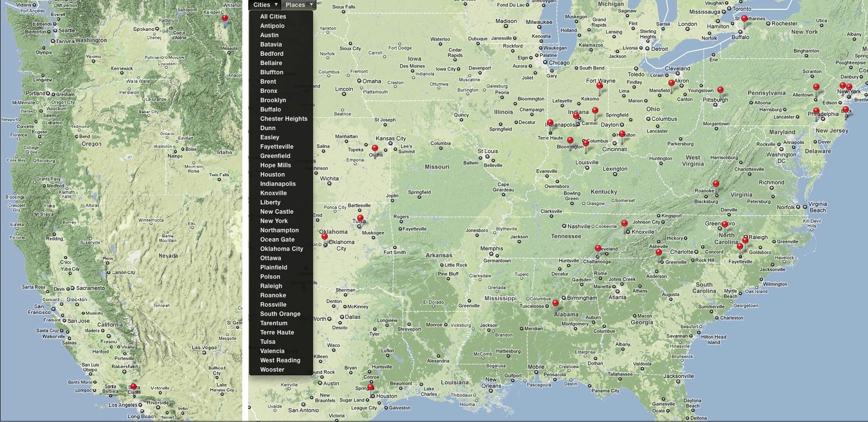Pick Knoxville from the Cities list
This screenshot has width=868, height=422.
[274, 193]
